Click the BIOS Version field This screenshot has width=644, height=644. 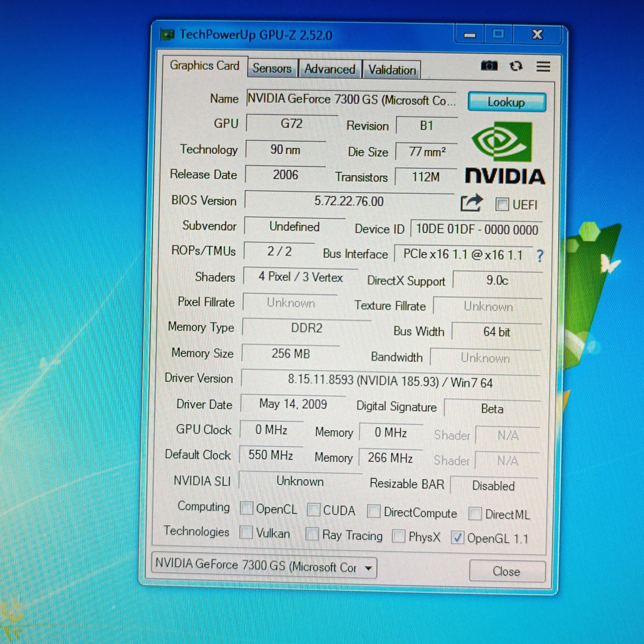click(349, 201)
